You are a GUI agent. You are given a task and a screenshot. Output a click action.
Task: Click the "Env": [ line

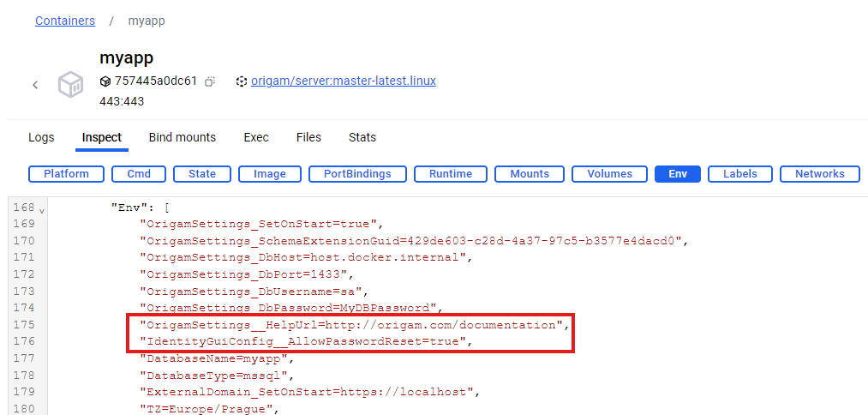click(140, 207)
